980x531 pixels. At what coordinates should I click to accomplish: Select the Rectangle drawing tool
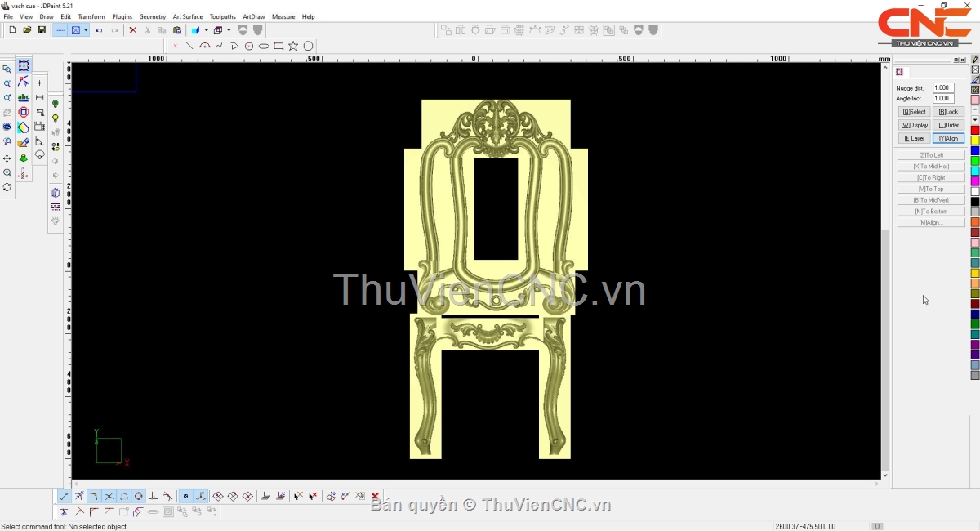(278, 47)
